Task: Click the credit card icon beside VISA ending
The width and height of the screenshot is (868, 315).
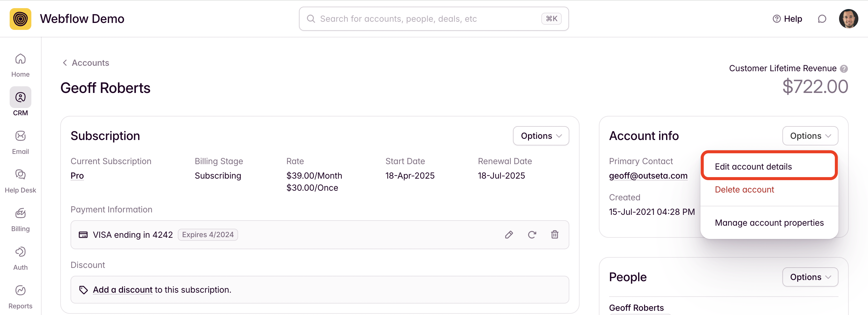Action: pos(83,235)
